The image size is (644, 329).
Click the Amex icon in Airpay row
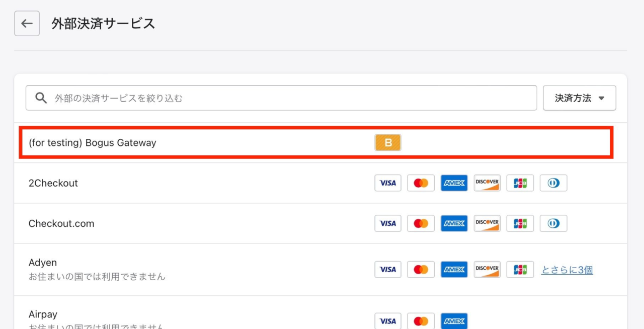[454, 321]
